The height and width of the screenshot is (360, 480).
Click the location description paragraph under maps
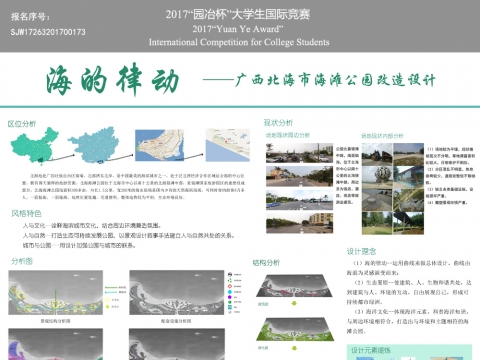(133, 186)
